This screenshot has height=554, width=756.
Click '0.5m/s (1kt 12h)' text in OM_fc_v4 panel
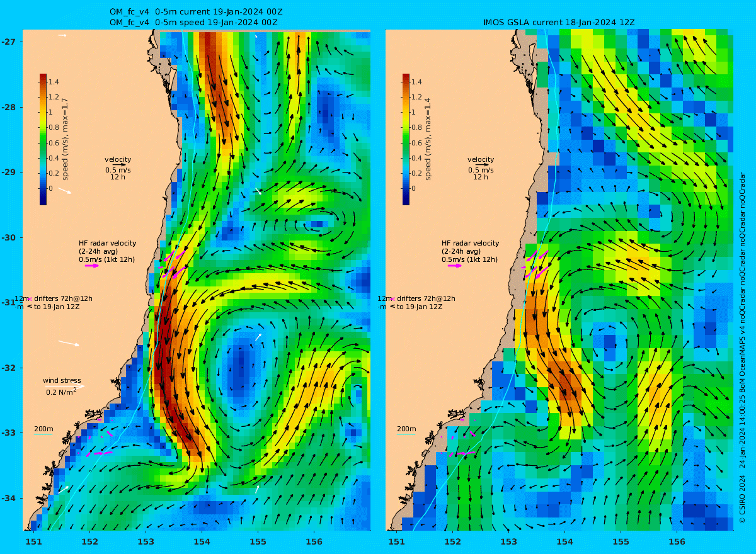[x=106, y=259]
